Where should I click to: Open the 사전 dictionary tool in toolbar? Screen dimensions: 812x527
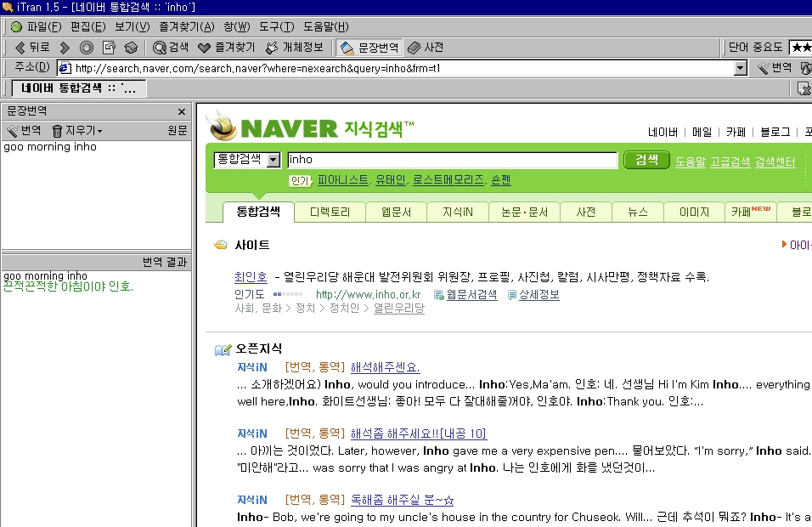[426, 48]
